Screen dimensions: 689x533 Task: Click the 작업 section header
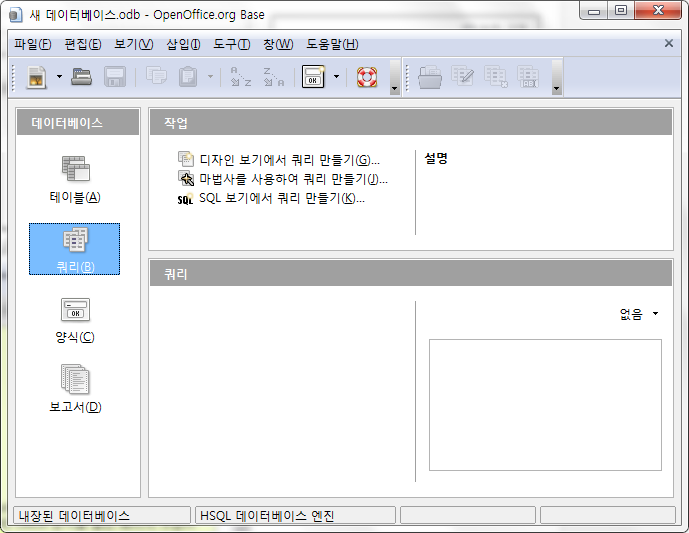(411, 123)
